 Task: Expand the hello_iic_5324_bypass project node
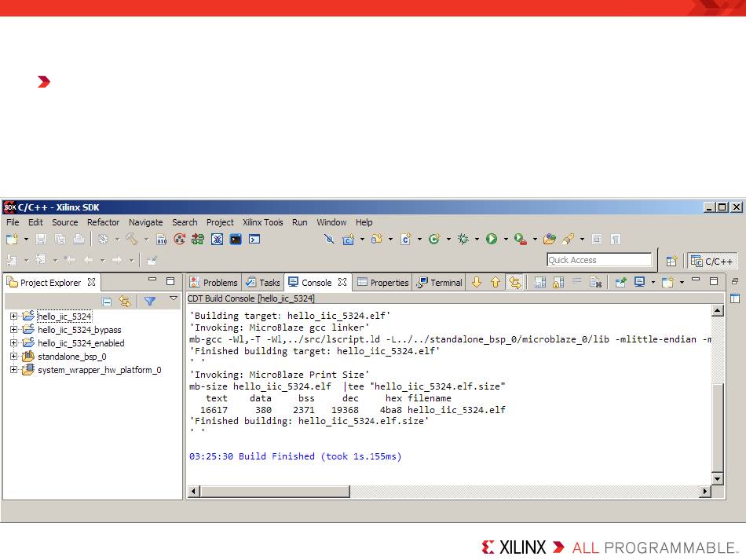click(x=14, y=329)
